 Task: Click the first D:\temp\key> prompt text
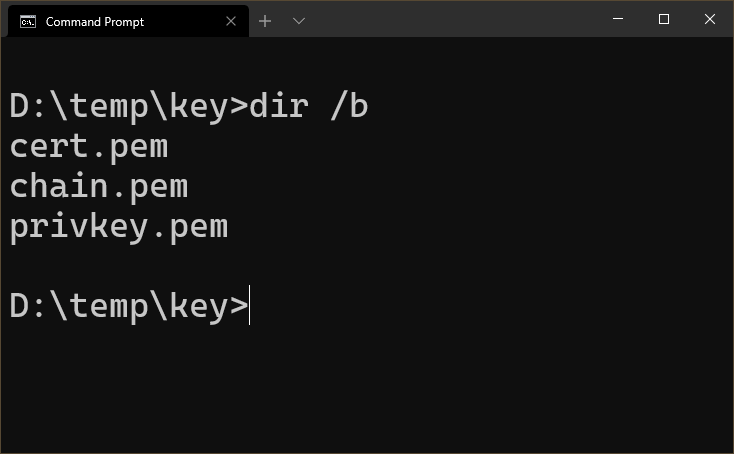[x=129, y=106]
